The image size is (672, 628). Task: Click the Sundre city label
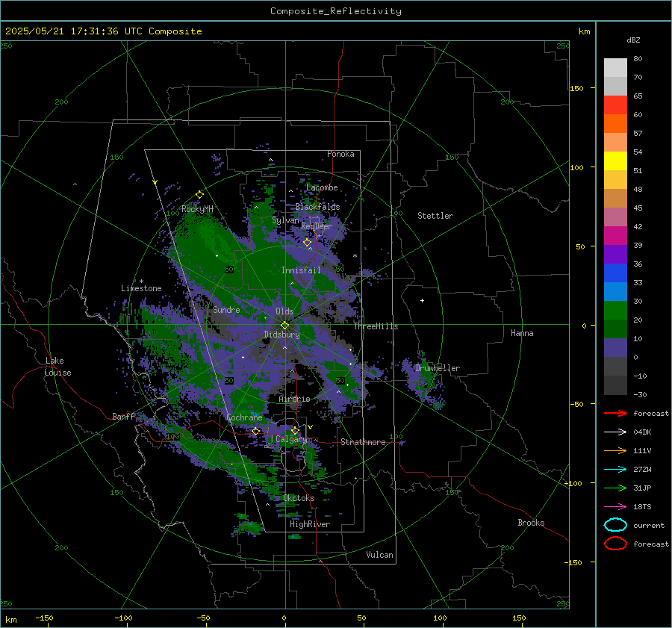click(x=226, y=310)
